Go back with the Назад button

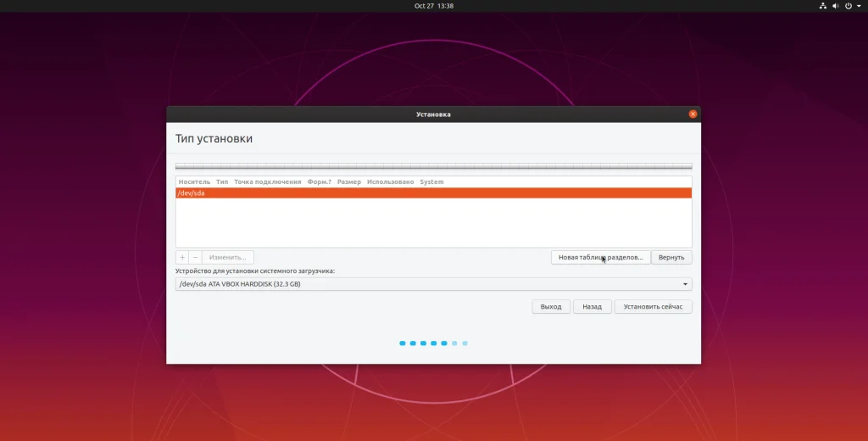coord(592,306)
